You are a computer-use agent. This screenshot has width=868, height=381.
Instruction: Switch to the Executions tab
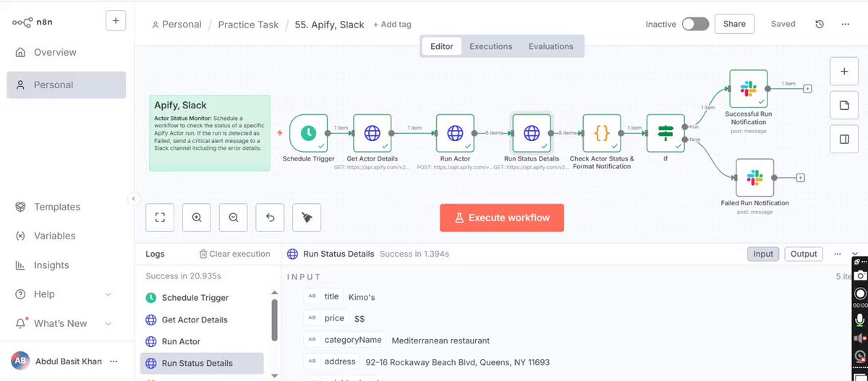491,46
